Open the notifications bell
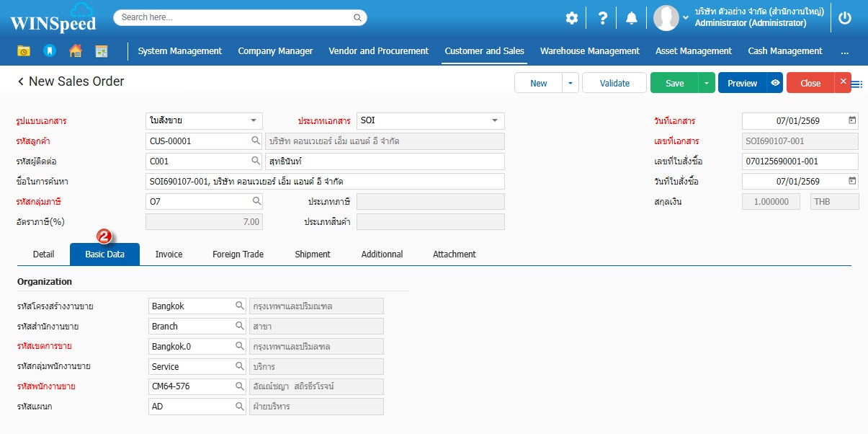Screen dimensions: 868x434 (631, 18)
